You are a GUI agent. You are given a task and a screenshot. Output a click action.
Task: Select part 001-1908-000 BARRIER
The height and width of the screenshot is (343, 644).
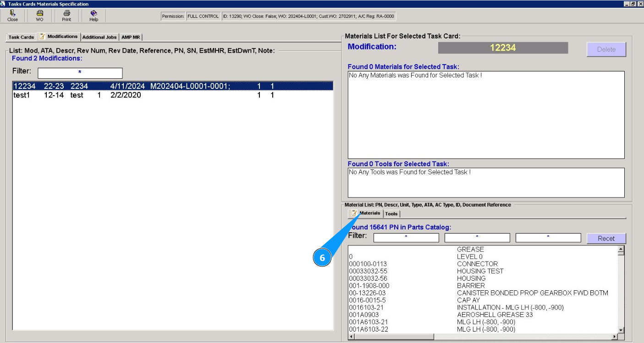[x=483, y=286]
